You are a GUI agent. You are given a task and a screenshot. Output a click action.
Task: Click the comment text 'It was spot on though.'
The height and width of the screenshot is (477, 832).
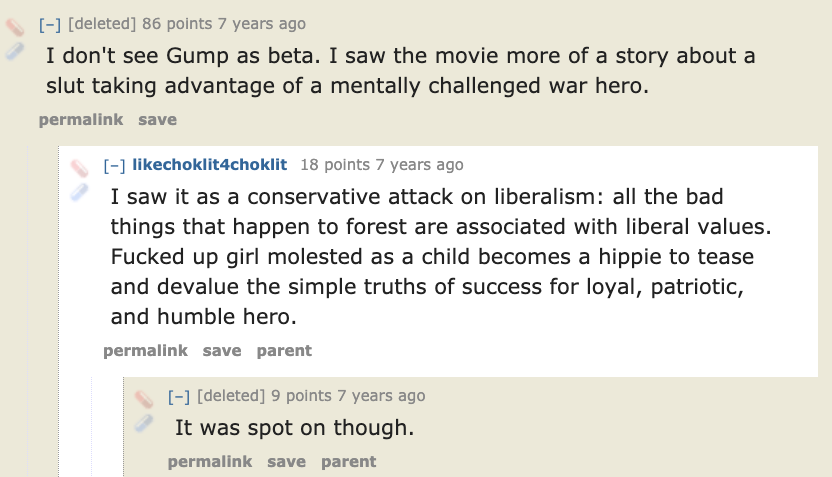(x=294, y=428)
